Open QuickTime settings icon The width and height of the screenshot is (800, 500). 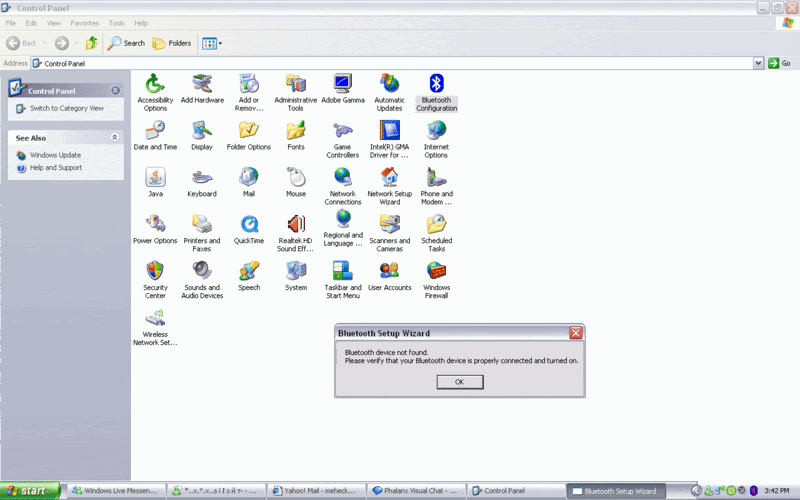[249, 230]
